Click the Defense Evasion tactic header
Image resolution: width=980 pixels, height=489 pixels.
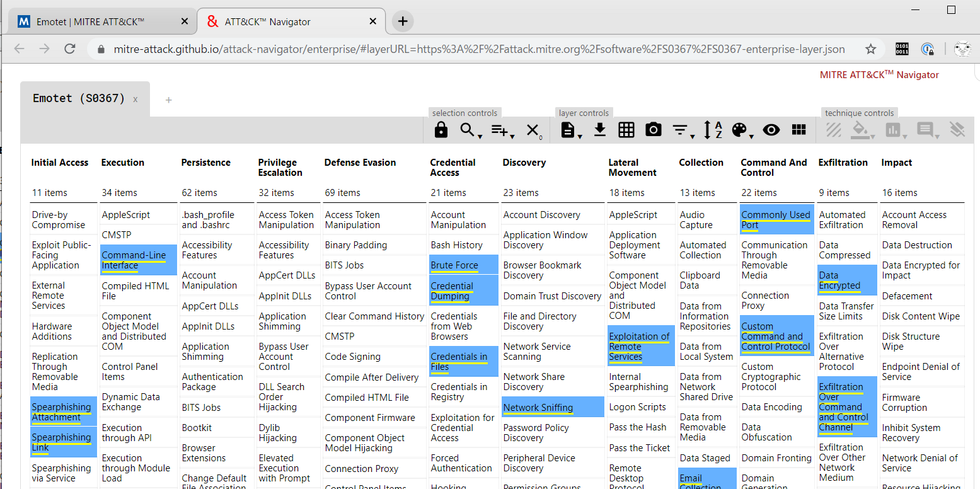pos(360,163)
